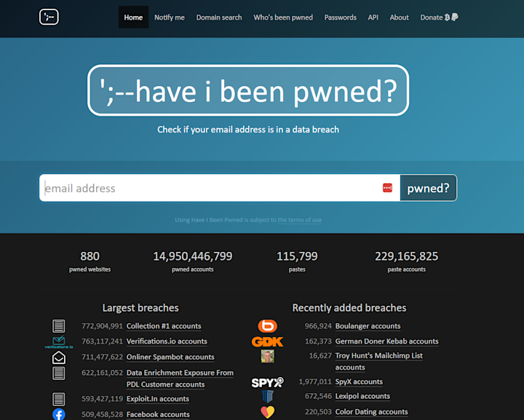This screenshot has height=420, width=524.
Task: Click the red password manager icon in email field
Action: click(x=387, y=188)
